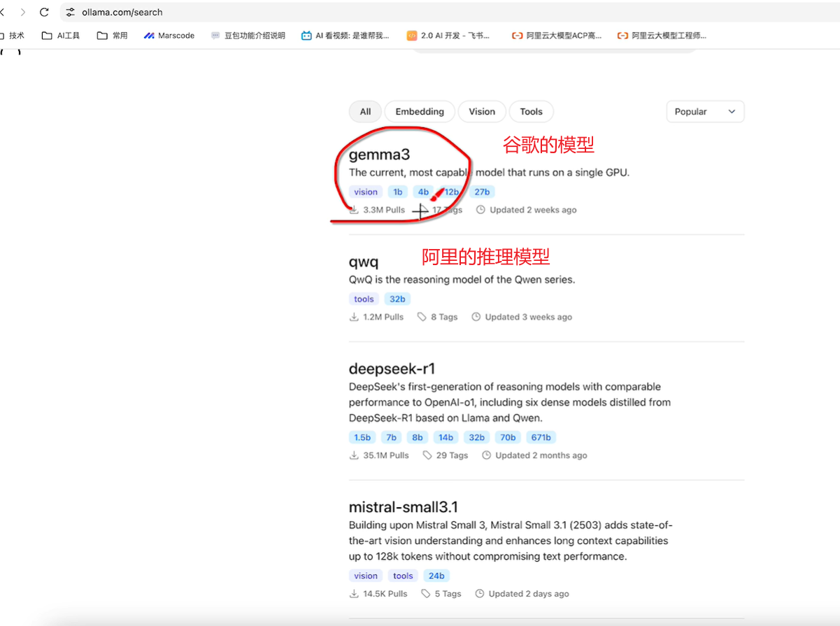
Task: Reload the page with refresh icon
Action: pos(45,12)
